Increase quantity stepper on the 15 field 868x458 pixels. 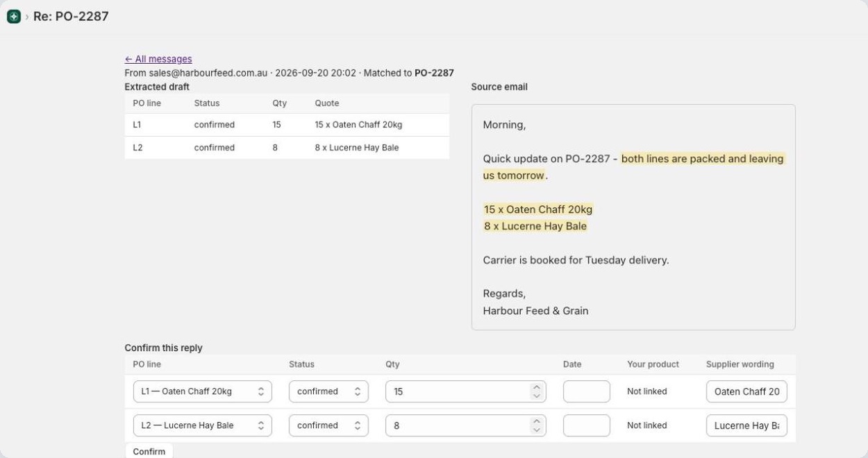point(535,387)
